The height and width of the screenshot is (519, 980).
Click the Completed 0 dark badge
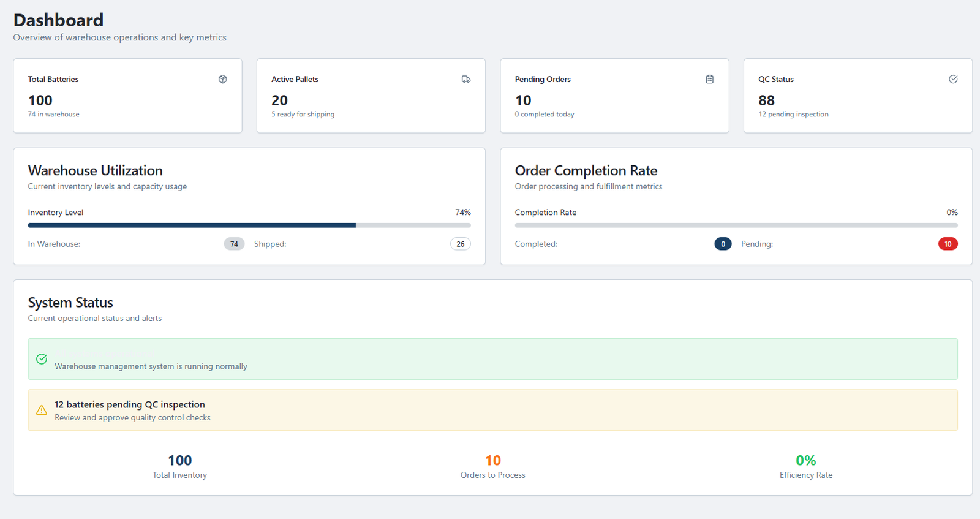pos(723,244)
